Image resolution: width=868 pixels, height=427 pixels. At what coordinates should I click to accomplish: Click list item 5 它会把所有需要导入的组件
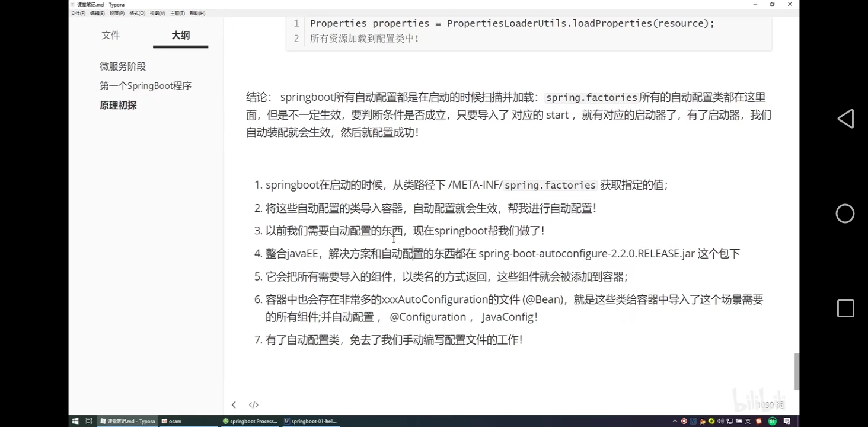tap(446, 276)
